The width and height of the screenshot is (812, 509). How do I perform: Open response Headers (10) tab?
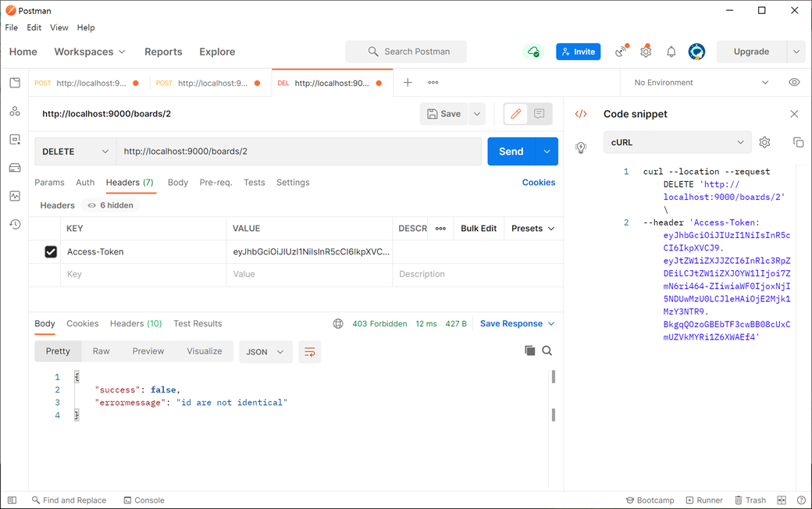point(136,324)
